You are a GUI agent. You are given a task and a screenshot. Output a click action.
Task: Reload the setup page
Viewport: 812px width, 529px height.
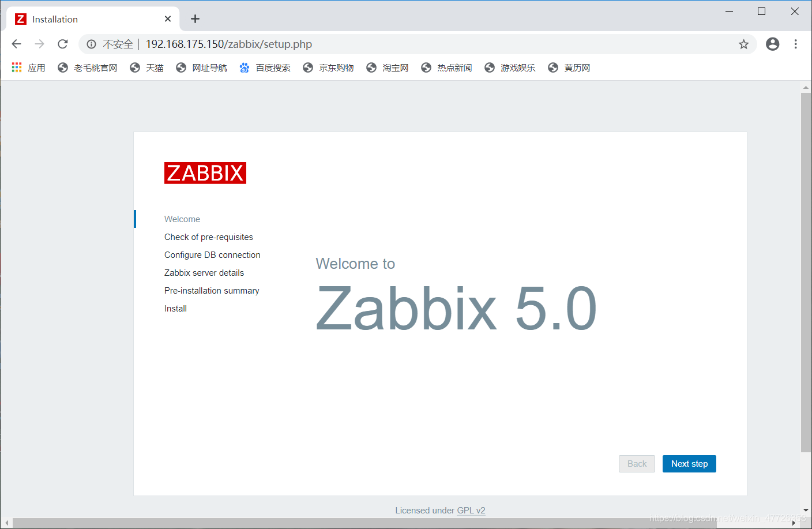pos(63,44)
